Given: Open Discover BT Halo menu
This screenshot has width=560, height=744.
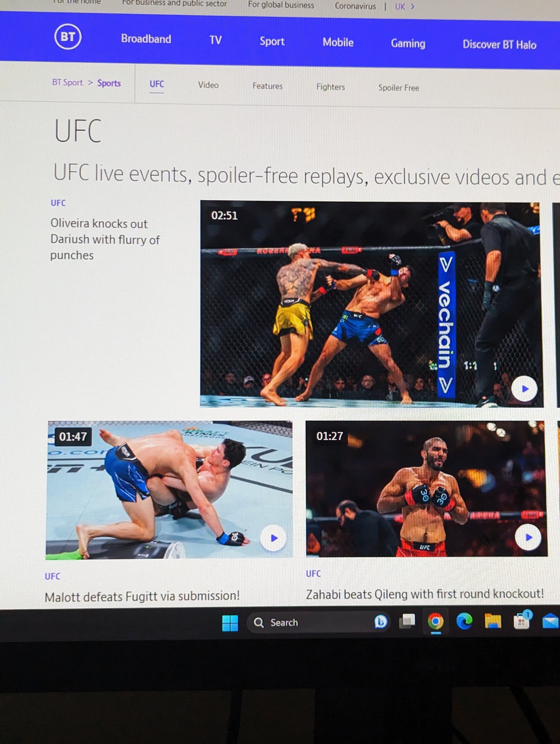Looking at the screenshot, I should 499,45.
